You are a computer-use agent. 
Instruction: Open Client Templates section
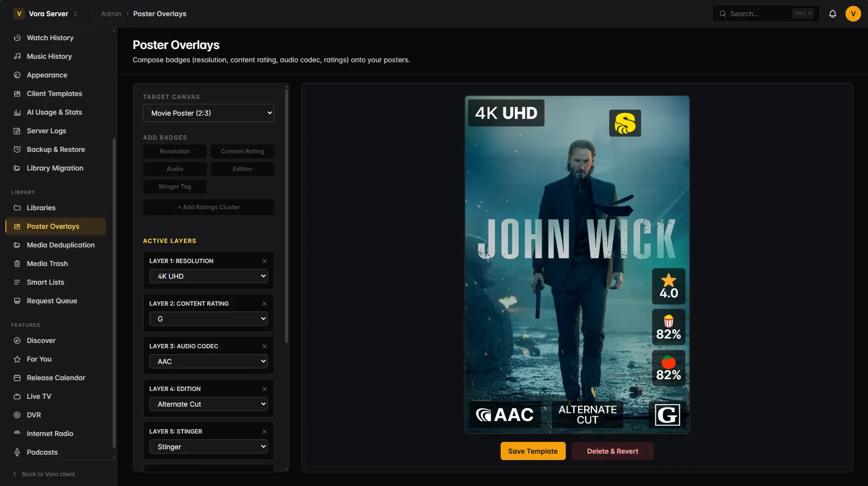pos(55,94)
